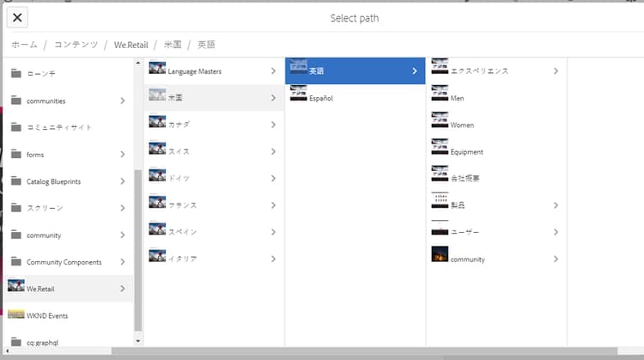Click イタリア page thumbnail
Viewport: 644px width, 360px height.
tap(157, 256)
